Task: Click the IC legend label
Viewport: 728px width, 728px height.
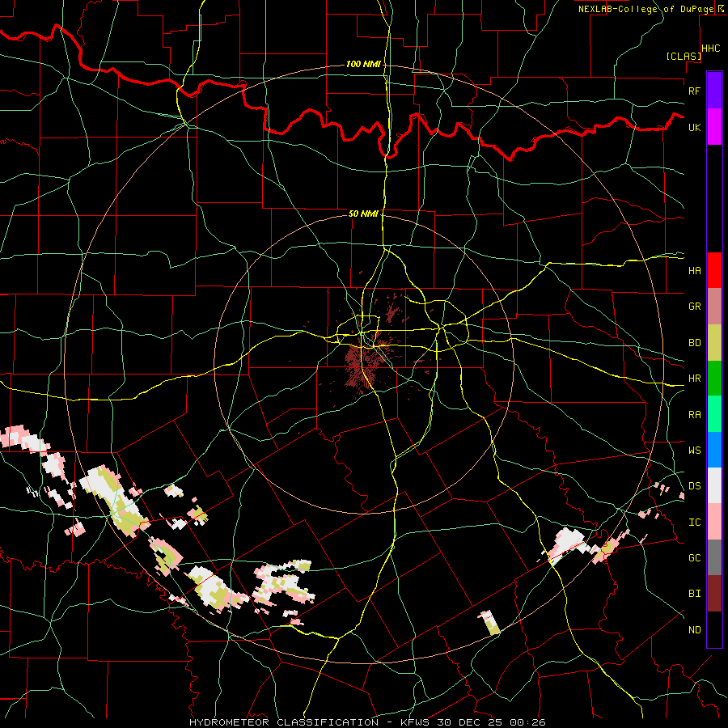Action: click(x=695, y=523)
